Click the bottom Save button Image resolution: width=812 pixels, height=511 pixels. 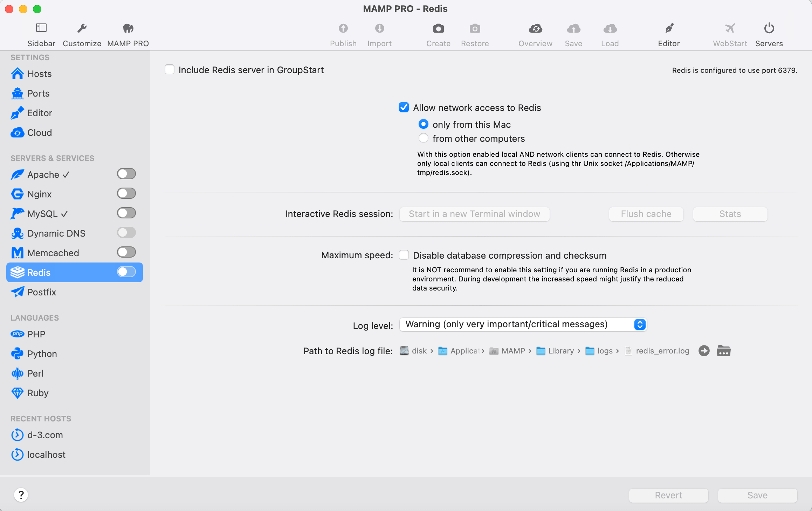click(x=758, y=495)
